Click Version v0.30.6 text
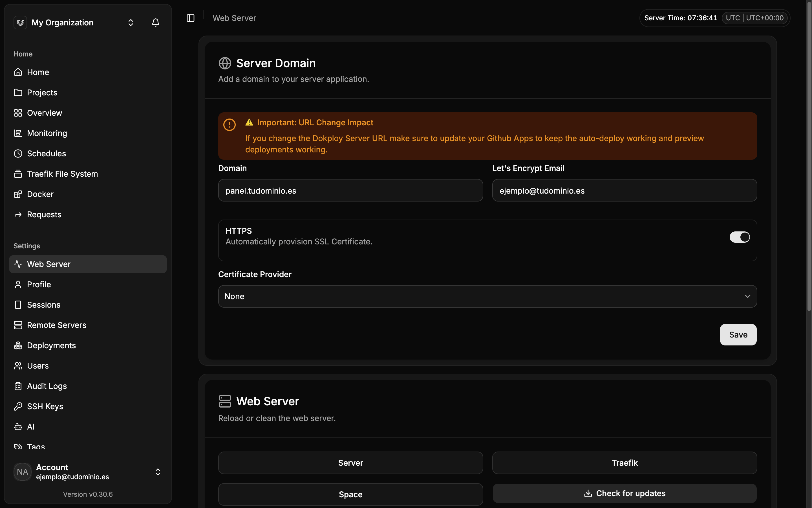The image size is (812, 508). 88,494
